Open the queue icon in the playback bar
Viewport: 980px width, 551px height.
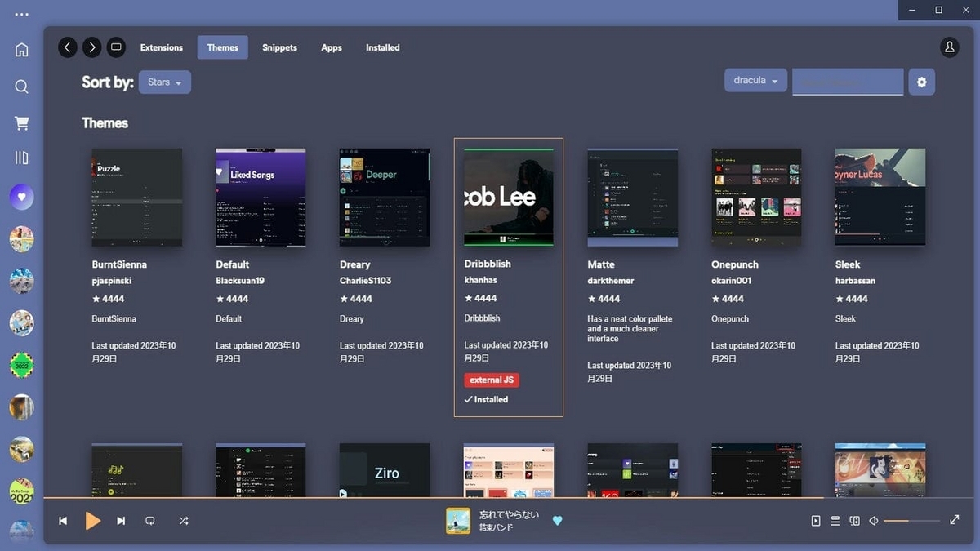835,520
